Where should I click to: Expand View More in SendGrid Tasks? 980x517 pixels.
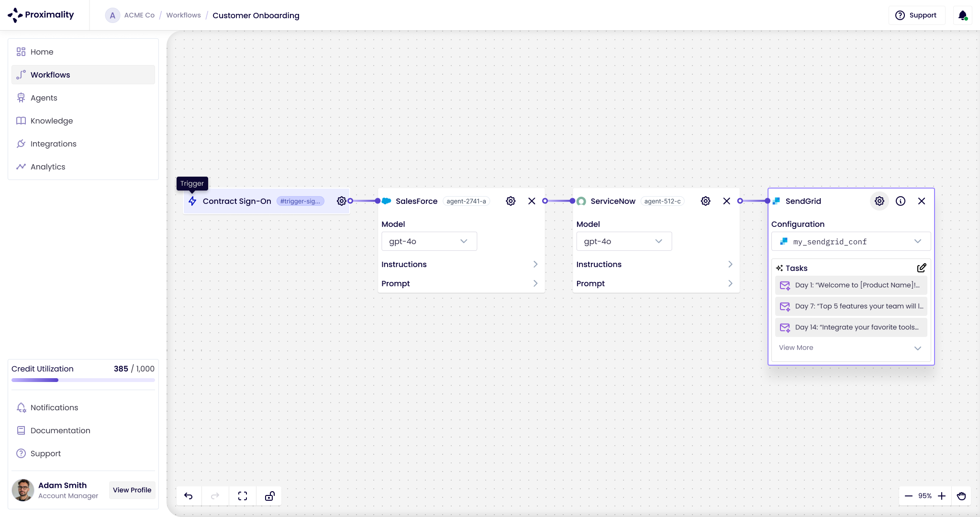click(x=850, y=348)
